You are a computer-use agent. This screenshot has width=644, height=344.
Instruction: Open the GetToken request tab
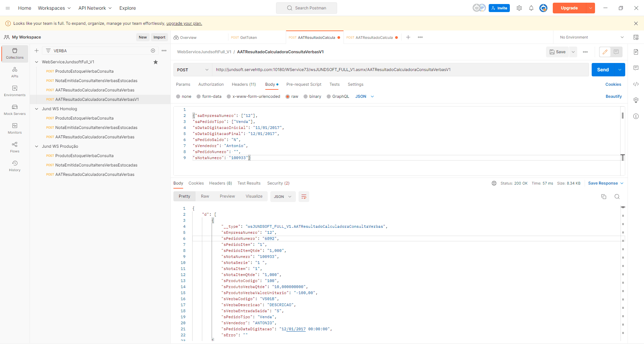257,37
